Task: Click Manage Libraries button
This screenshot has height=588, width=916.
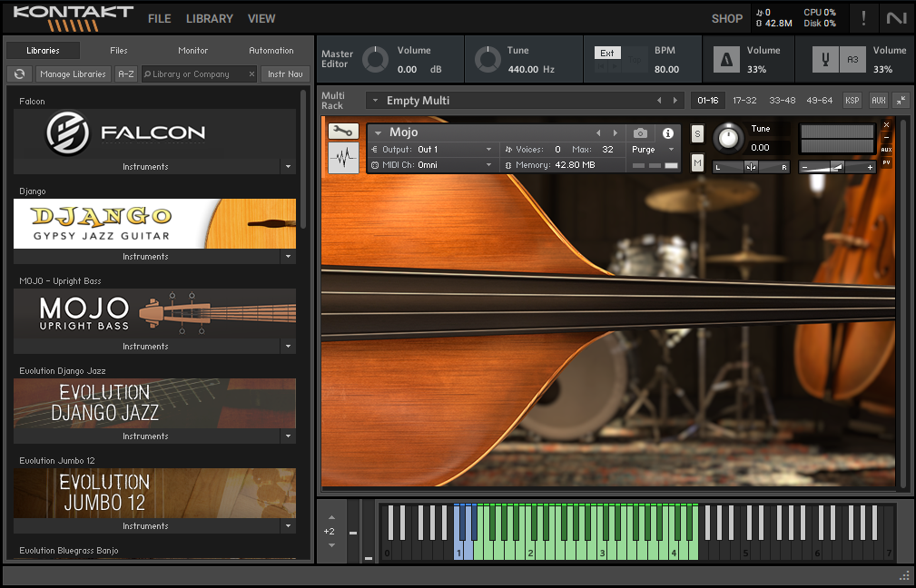Action: (73, 74)
